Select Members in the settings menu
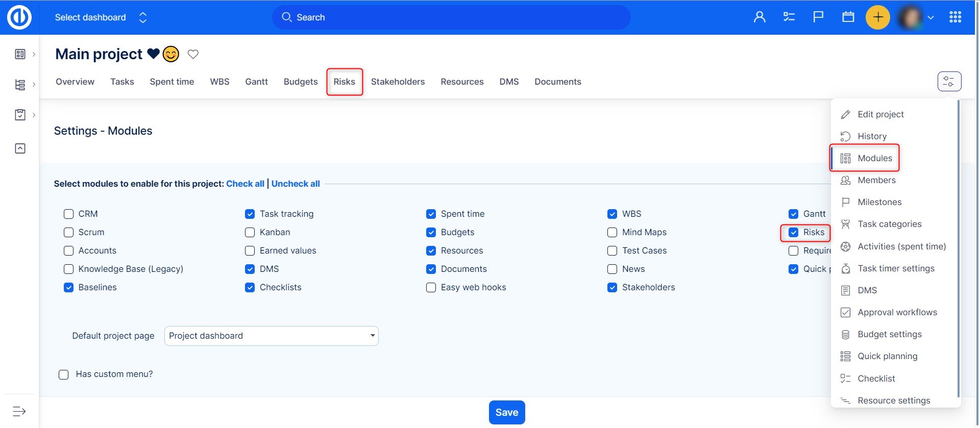Viewport: 980px width, 428px height. click(876, 180)
